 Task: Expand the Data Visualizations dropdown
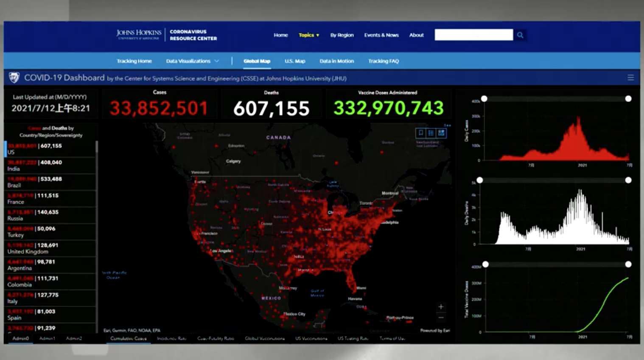[x=193, y=61]
